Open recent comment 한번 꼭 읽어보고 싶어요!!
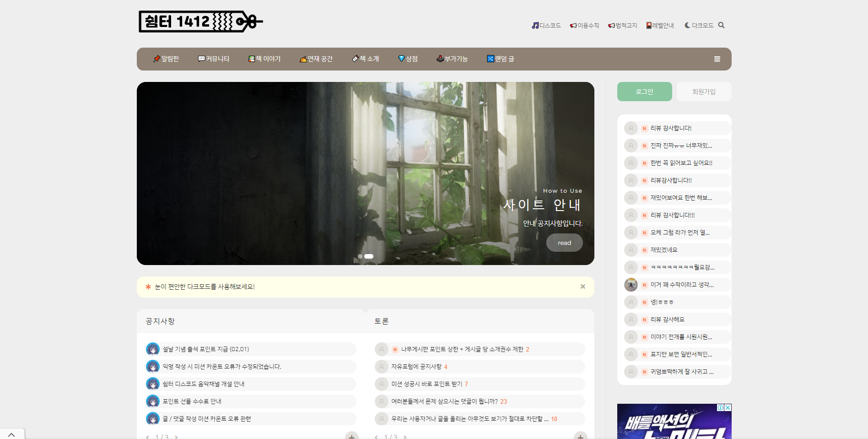Screen dimensions: 868x439 681,163
